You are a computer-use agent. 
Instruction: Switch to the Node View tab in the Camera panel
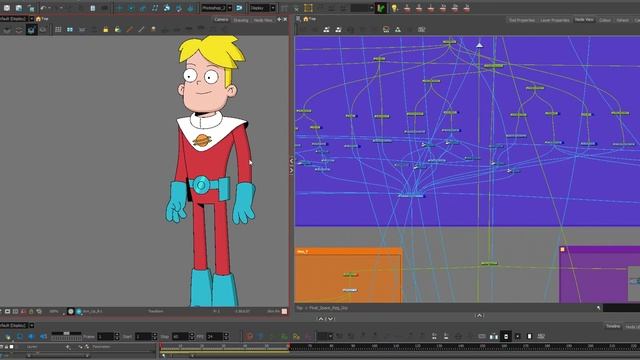(x=263, y=20)
